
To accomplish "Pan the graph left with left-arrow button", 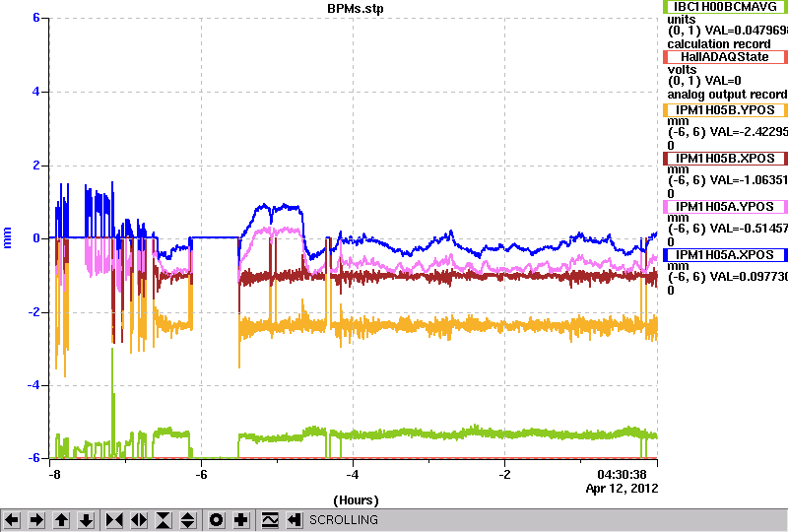I will coord(12,519).
